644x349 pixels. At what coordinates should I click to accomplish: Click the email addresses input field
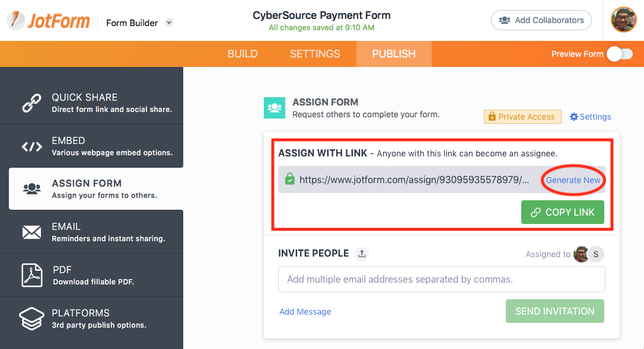(441, 279)
